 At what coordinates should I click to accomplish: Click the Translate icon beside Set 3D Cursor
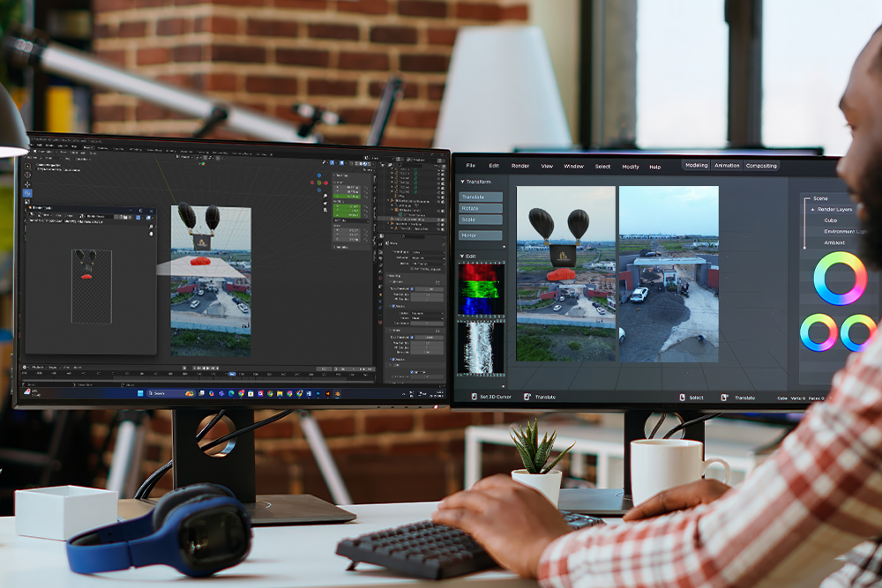pos(527,398)
